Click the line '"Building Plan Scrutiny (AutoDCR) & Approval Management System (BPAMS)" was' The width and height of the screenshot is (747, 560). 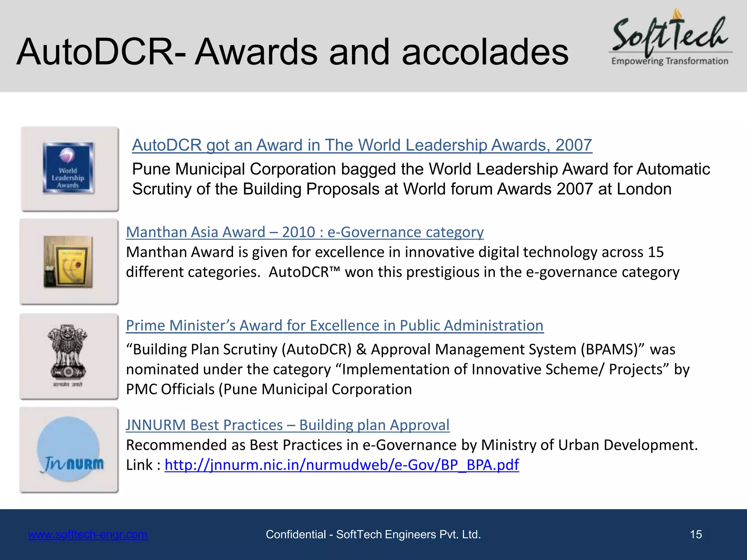[x=400, y=349]
